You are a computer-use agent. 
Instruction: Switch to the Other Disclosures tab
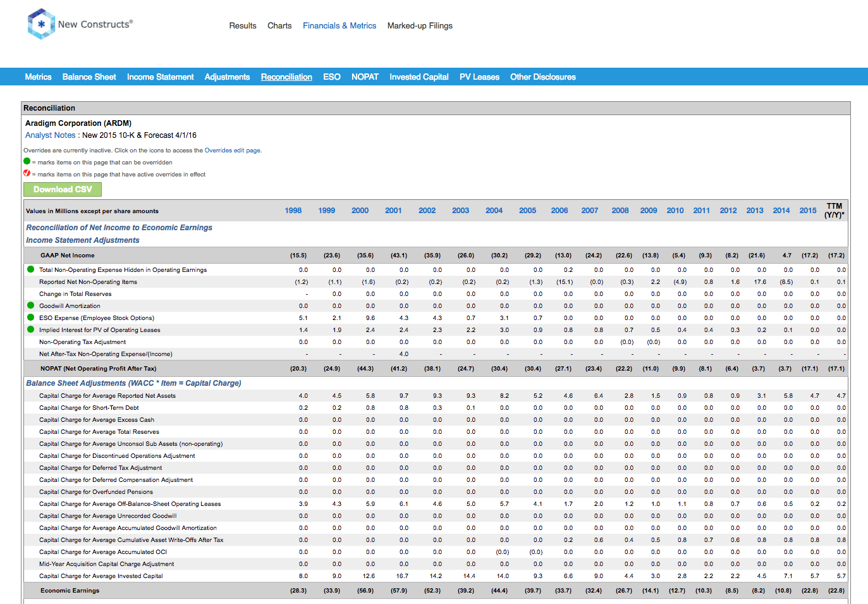pyautogui.click(x=543, y=77)
